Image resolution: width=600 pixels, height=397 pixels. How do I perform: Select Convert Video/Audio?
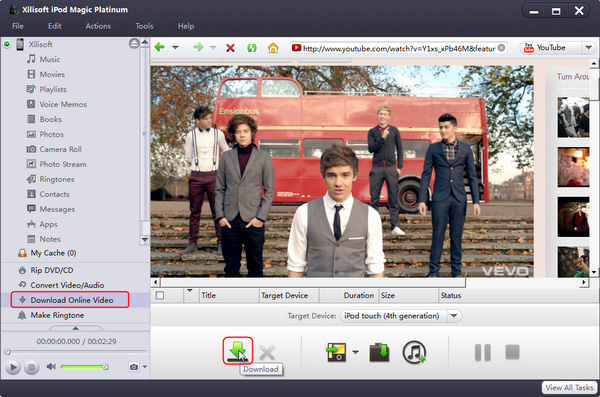pyautogui.click(x=67, y=285)
